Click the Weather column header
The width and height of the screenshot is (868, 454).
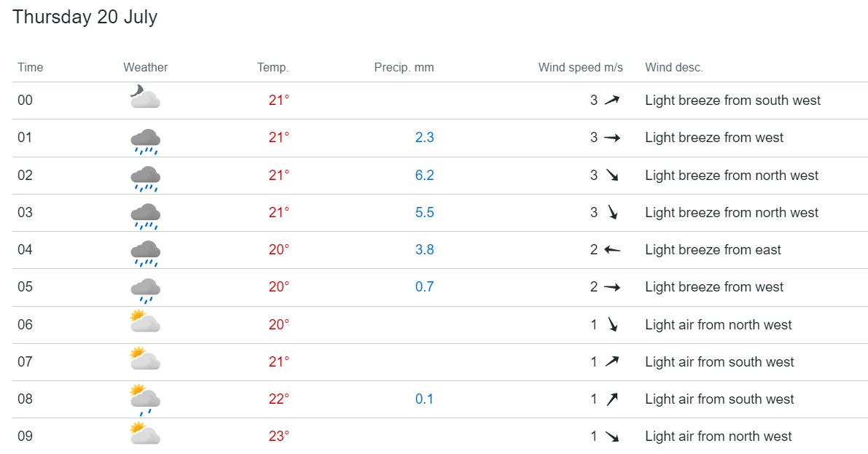pyautogui.click(x=146, y=68)
